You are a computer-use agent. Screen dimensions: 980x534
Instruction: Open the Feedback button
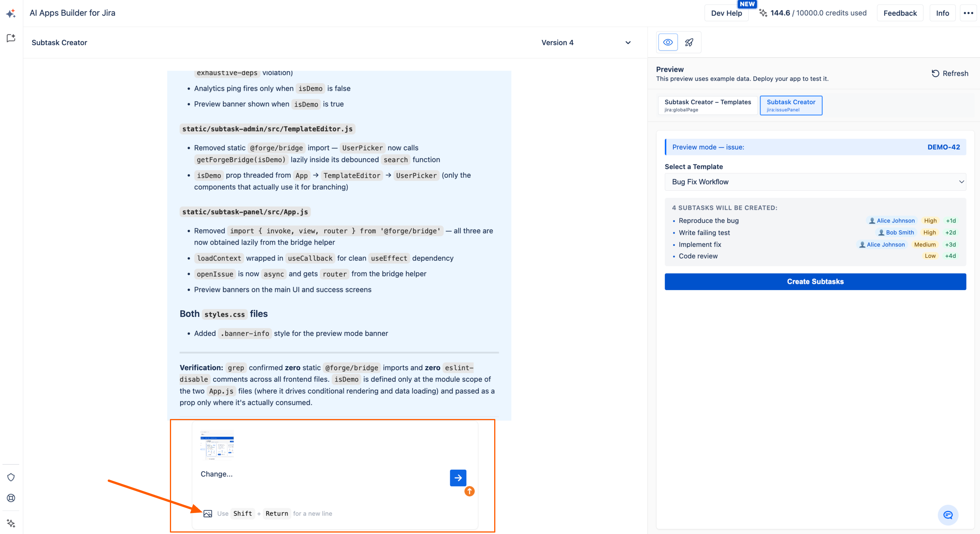(x=900, y=13)
